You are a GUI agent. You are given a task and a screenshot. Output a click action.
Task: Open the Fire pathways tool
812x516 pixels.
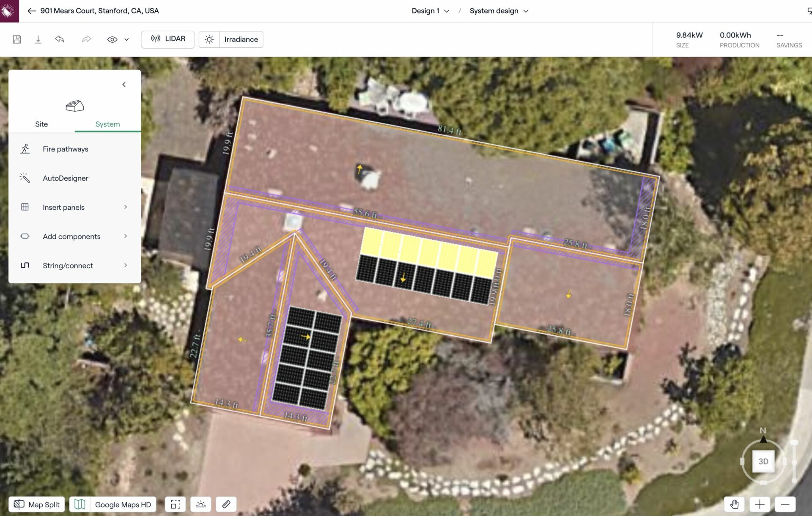[x=65, y=148]
